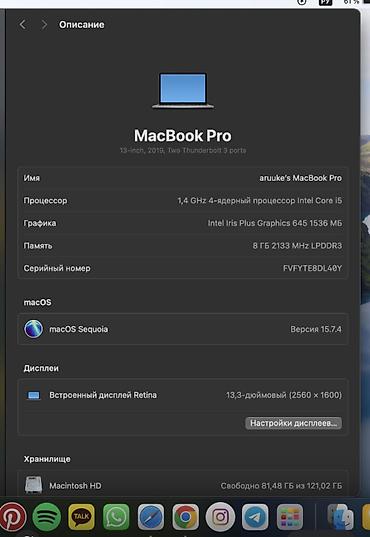
Task: Click the memory value 8 ГБ LPDDR3
Action: 297,246
